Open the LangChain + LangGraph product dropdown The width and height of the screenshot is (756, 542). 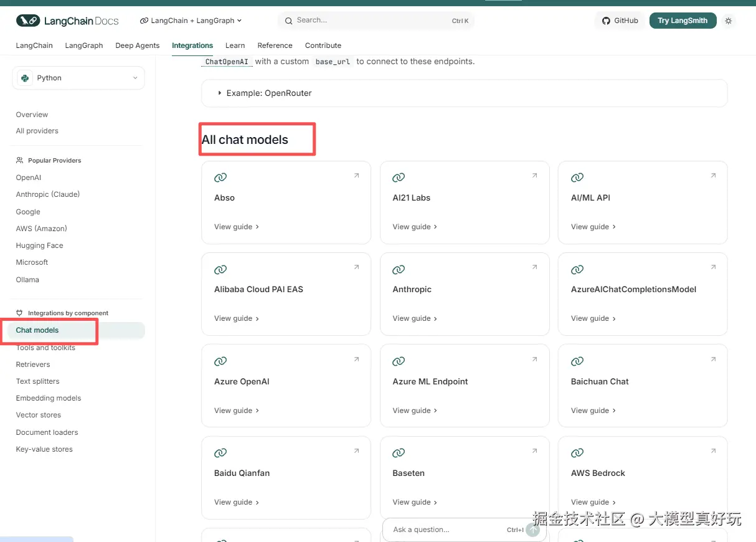coord(191,21)
